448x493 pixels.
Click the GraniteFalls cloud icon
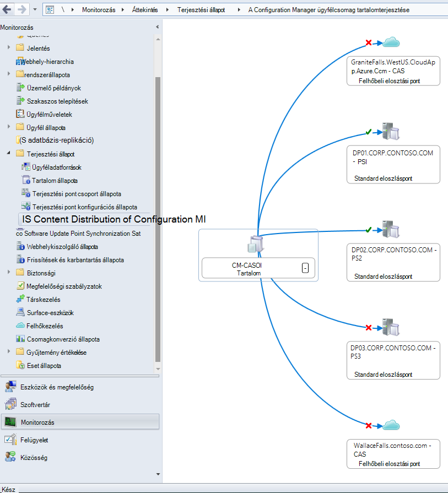[391, 42]
